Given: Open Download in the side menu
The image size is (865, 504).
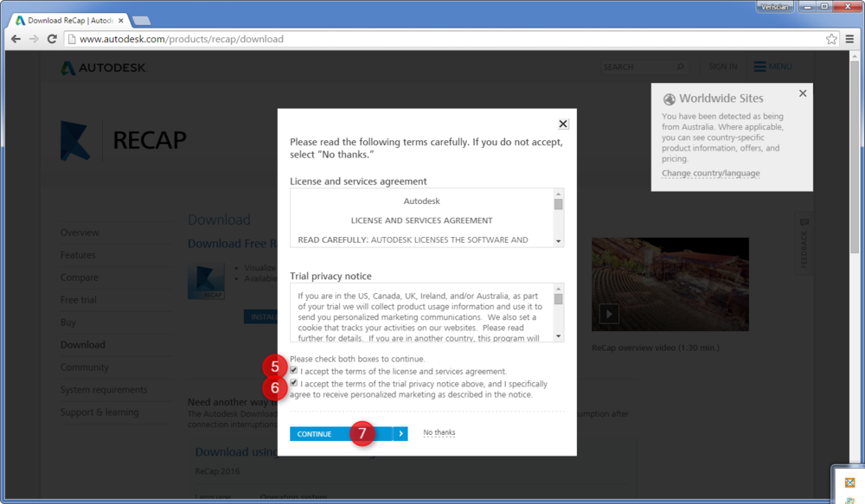Looking at the screenshot, I should (x=83, y=345).
